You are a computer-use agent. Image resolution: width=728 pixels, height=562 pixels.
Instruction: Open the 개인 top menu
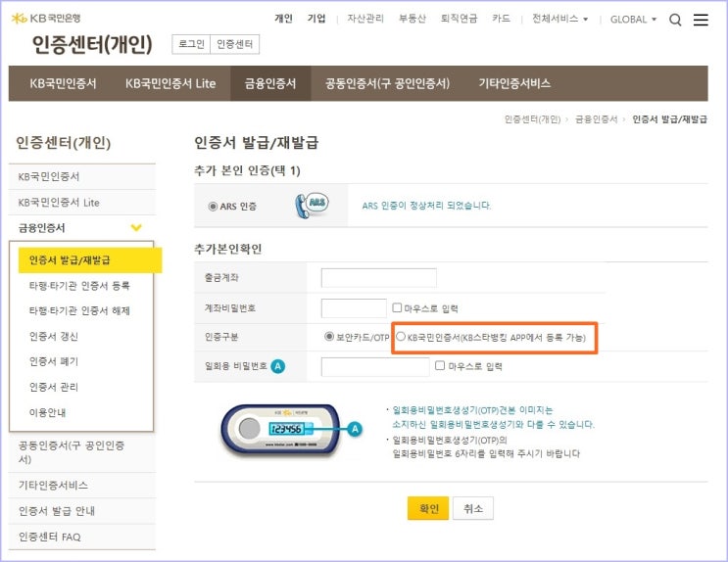click(x=283, y=18)
